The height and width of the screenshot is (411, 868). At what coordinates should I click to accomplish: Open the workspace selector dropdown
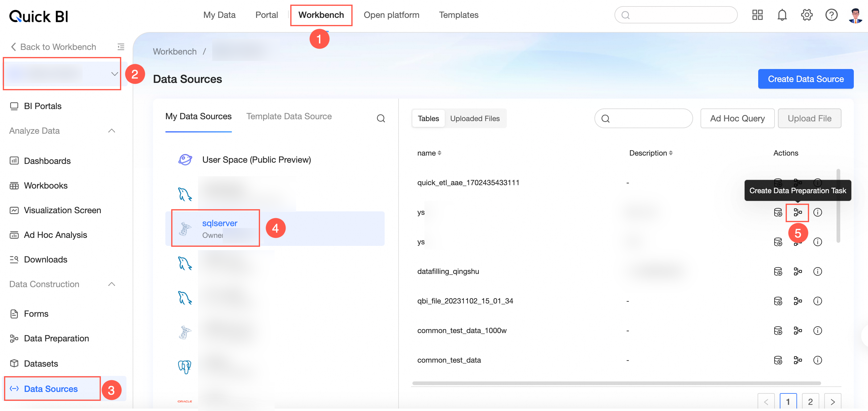pos(114,74)
